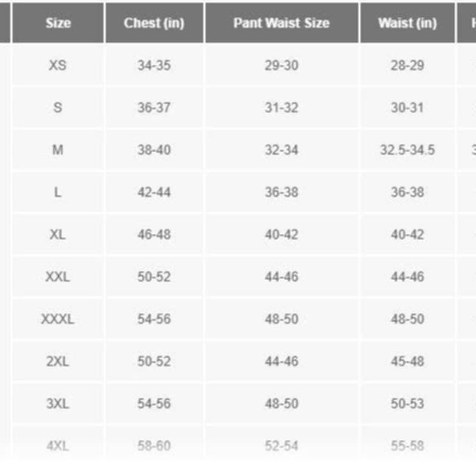The height and width of the screenshot is (476, 476).
Task: Select the XXXL size row label
Action: click(58, 319)
